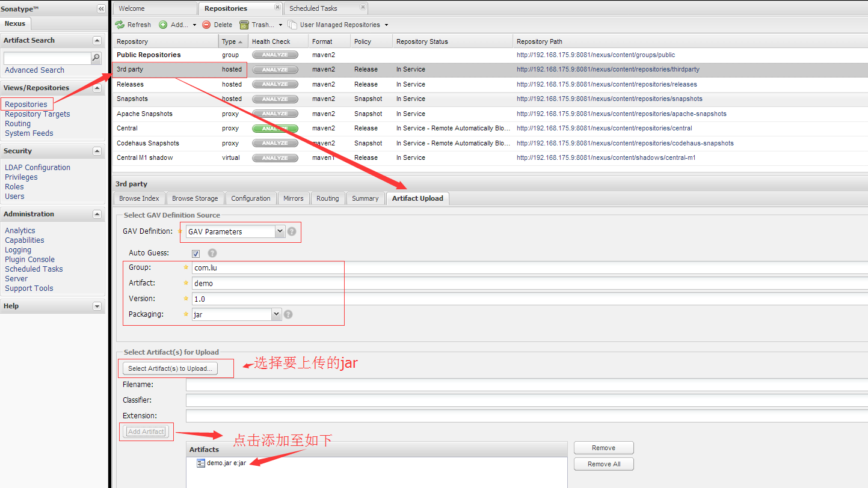Open Plugin Console link
The height and width of the screenshot is (488, 868).
pyautogui.click(x=29, y=260)
